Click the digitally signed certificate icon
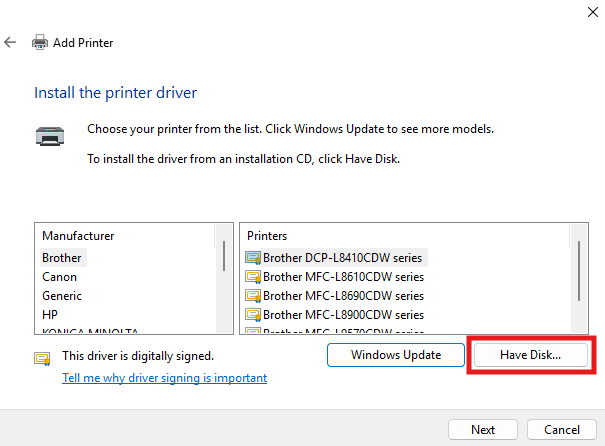Viewport: 605px width, 446px height. [42, 358]
